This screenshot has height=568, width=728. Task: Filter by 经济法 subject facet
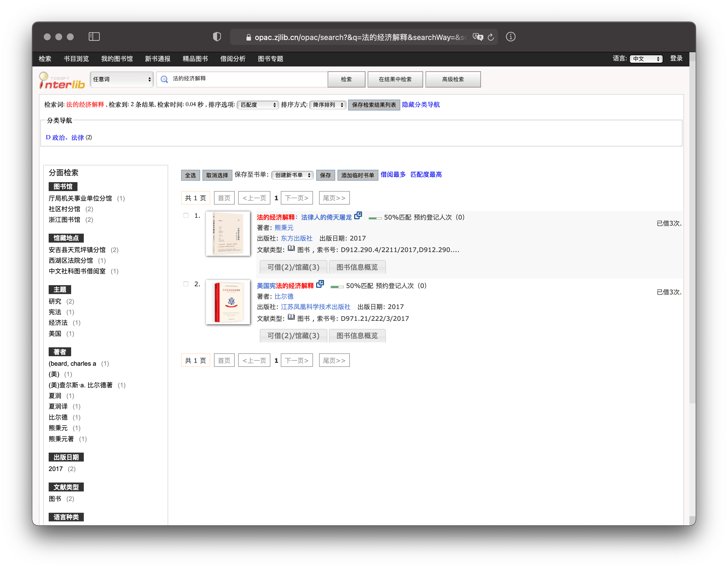pos(58,323)
